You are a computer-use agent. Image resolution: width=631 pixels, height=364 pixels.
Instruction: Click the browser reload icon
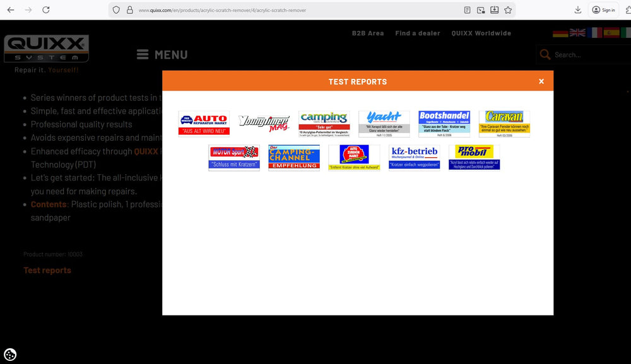[x=46, y=9]
